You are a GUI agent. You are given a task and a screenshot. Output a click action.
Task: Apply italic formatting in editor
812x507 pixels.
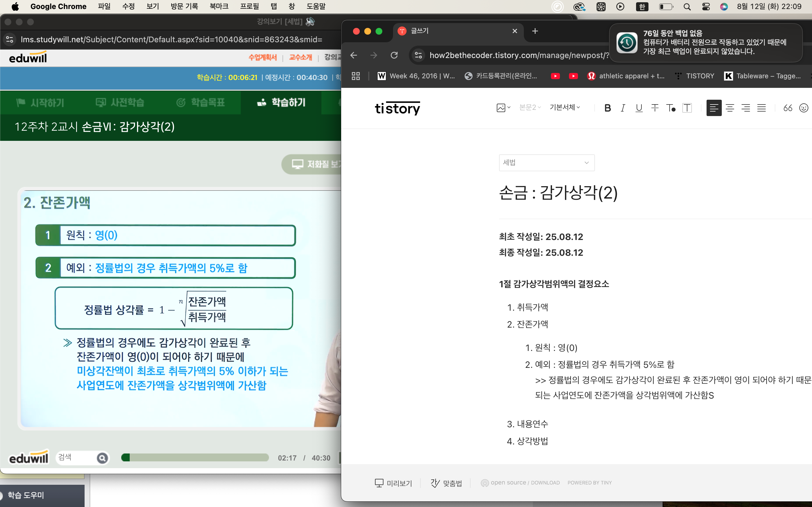tap(623, 108)
